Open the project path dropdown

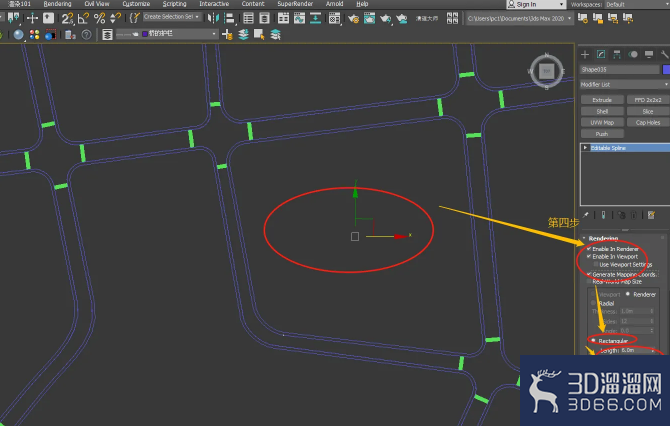[519, 18]
